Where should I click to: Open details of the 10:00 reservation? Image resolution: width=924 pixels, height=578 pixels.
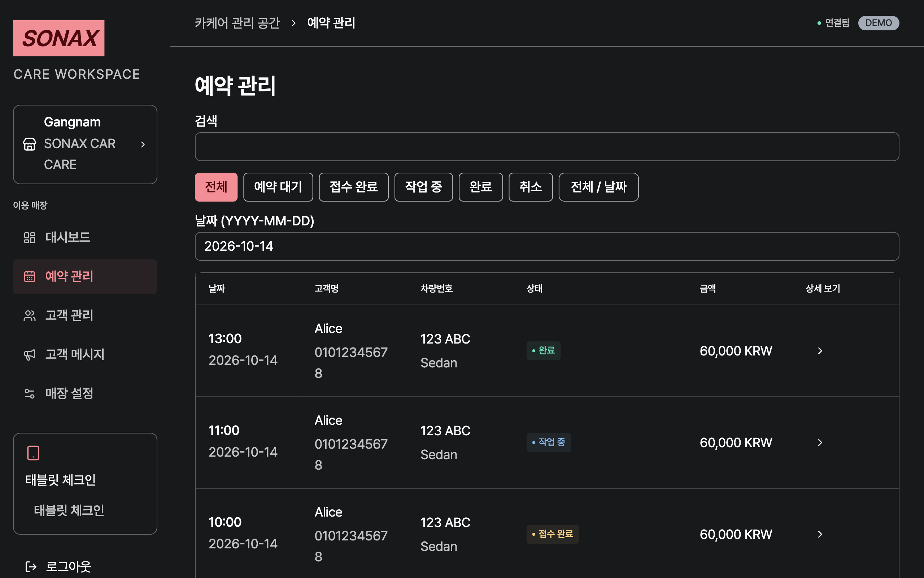[820, 534]
